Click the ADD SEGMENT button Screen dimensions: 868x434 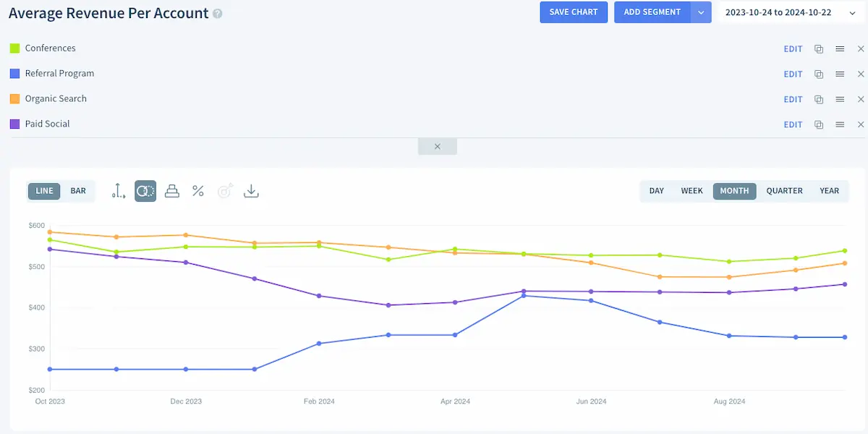[x=652, y=12]
